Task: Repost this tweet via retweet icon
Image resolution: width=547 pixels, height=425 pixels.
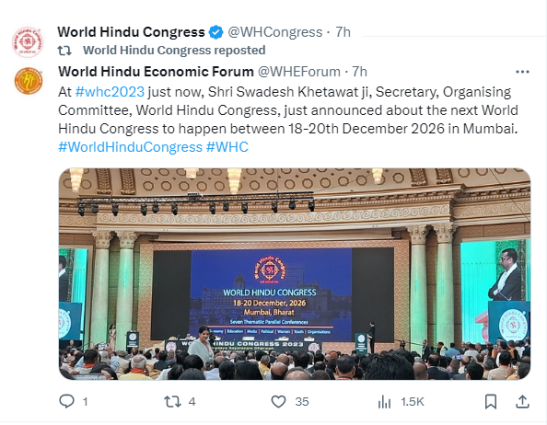Action: pos(173,402)
